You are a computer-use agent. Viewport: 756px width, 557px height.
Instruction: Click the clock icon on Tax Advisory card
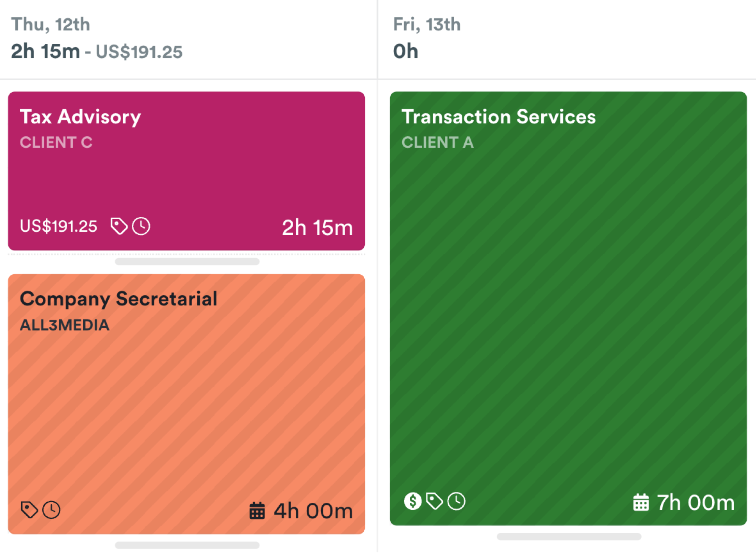(x=141, y=226)
